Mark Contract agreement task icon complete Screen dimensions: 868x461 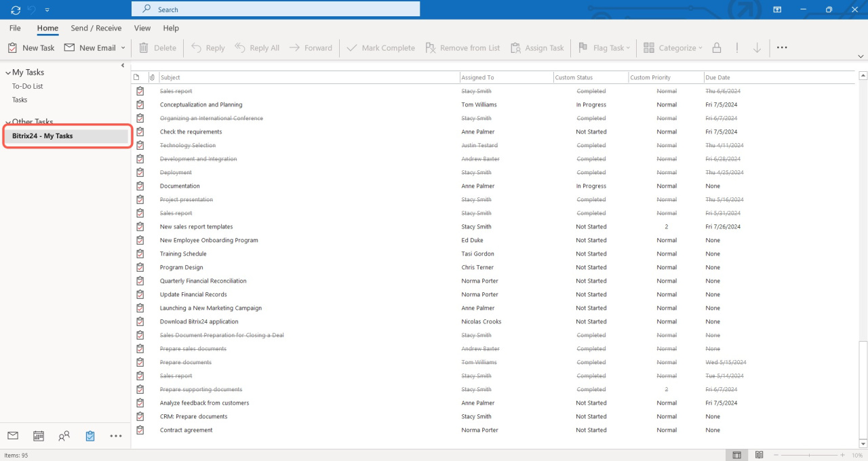click(140, 430)
